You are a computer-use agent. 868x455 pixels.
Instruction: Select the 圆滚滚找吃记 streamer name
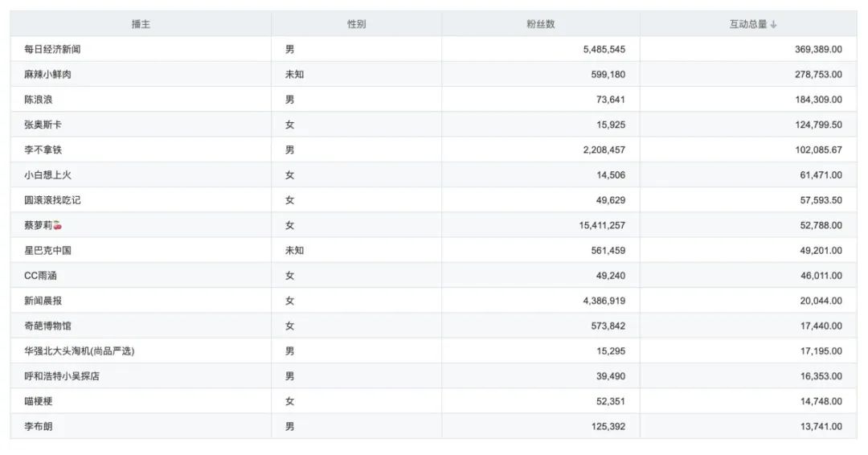pyautogui.click(x=52, y=200)
